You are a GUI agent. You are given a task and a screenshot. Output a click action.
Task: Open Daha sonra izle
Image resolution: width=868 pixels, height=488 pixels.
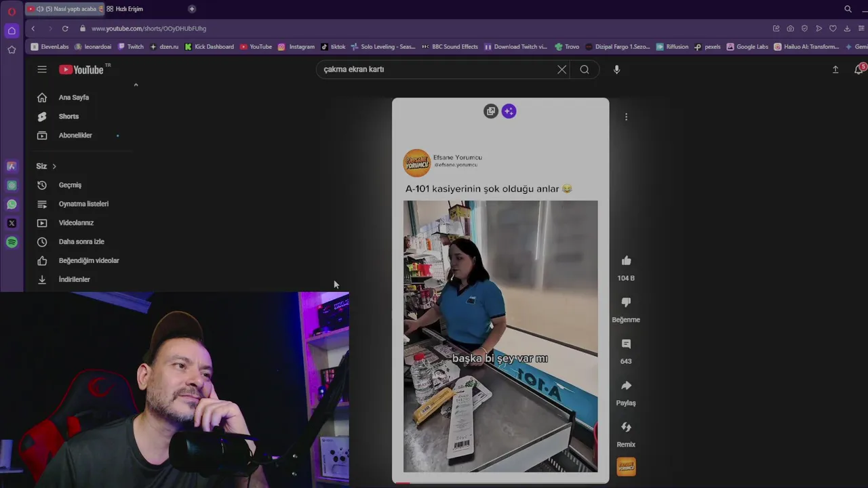tap(80, 242)
